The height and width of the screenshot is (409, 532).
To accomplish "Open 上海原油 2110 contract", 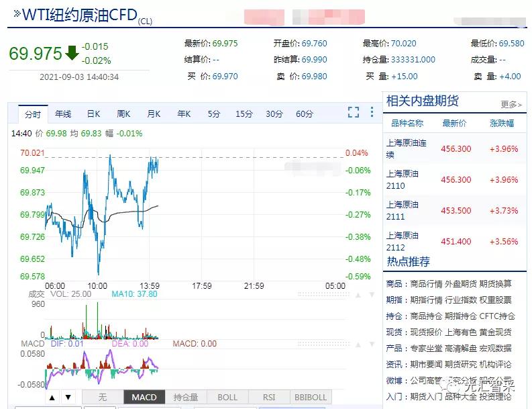I will (454, 180).
